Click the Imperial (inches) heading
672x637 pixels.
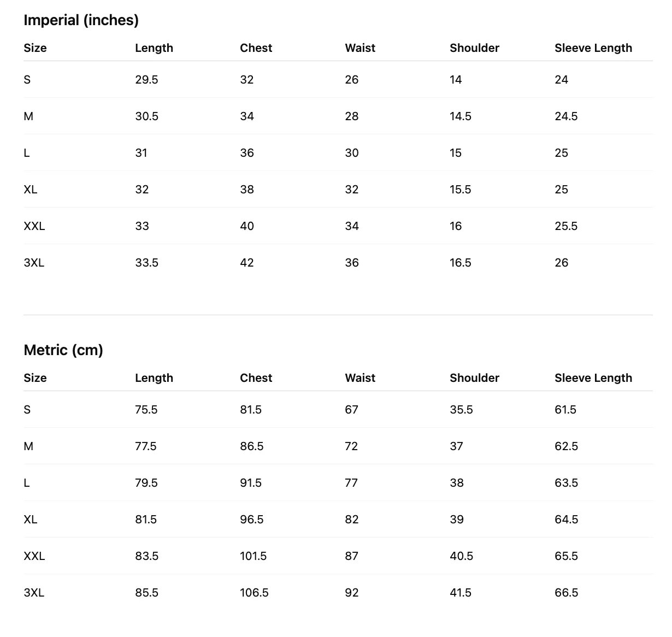(x=81, y=20)
